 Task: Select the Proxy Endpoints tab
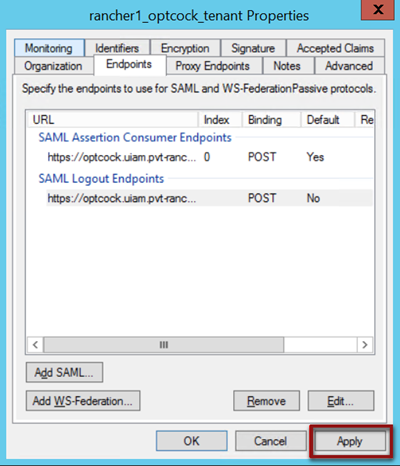tap(213, 66)
